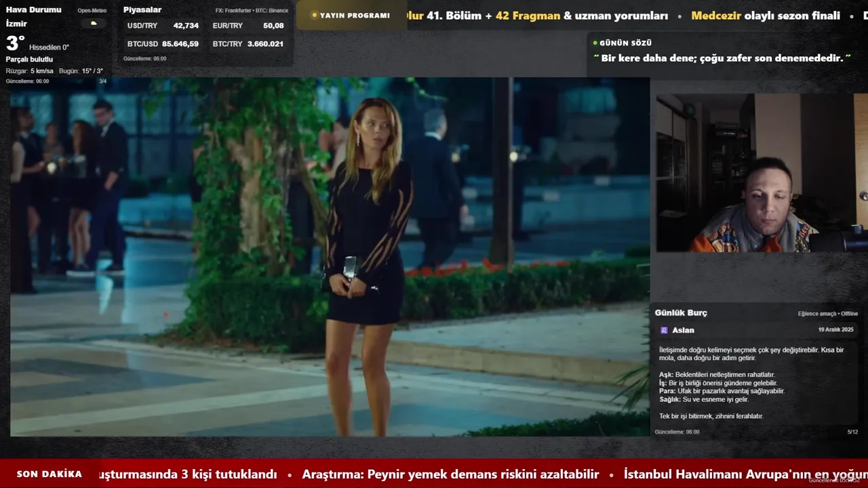Click the USD/TRY rate tile
The height and width of the screenshot is (488, 868).
coord(163,26)
